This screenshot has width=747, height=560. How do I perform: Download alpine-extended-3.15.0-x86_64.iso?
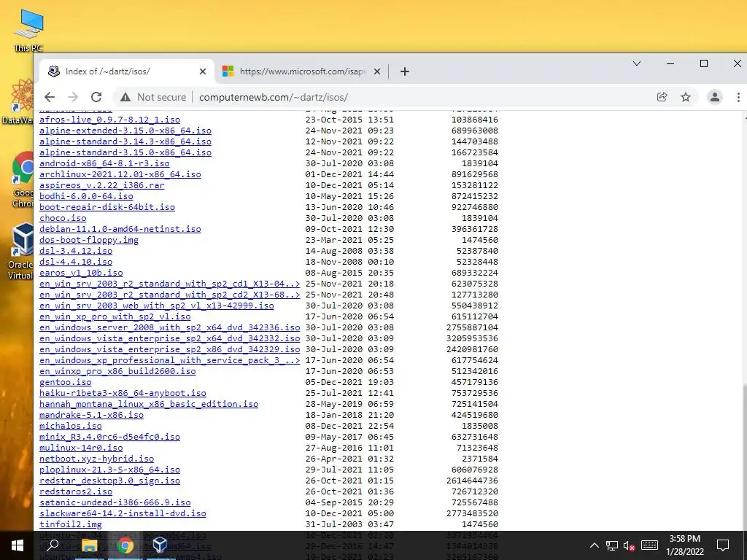[125, 131]
